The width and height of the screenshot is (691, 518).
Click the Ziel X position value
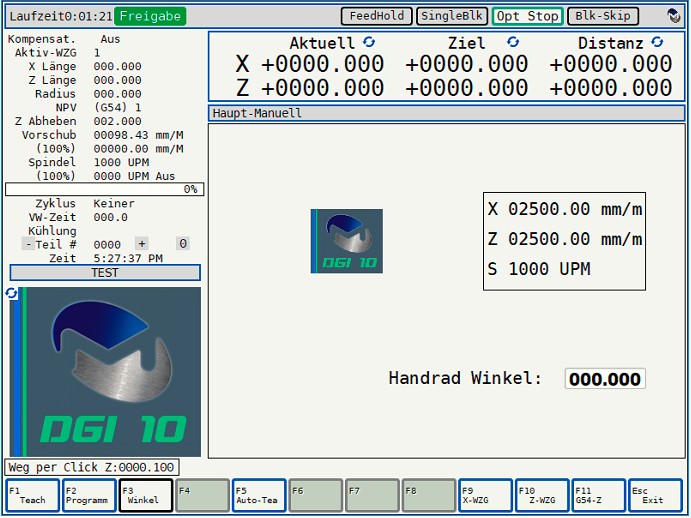[x=467, y=64]
